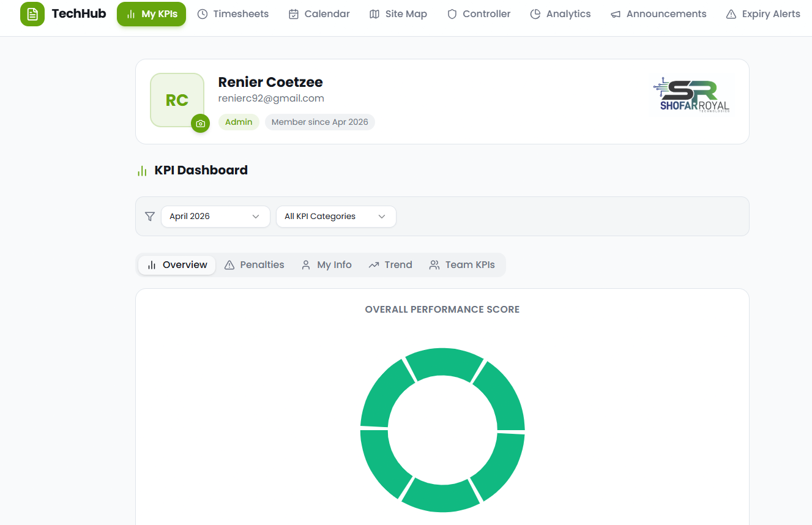812x525 pixels.
Task: Click the KPI Dashboard heading
Action: point(201,170)
